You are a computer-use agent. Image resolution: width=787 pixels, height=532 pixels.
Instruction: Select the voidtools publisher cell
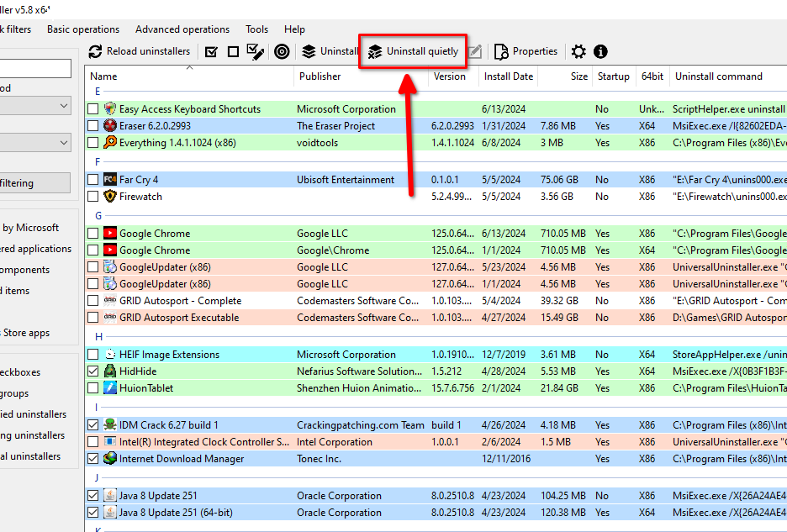pos(317,143)
